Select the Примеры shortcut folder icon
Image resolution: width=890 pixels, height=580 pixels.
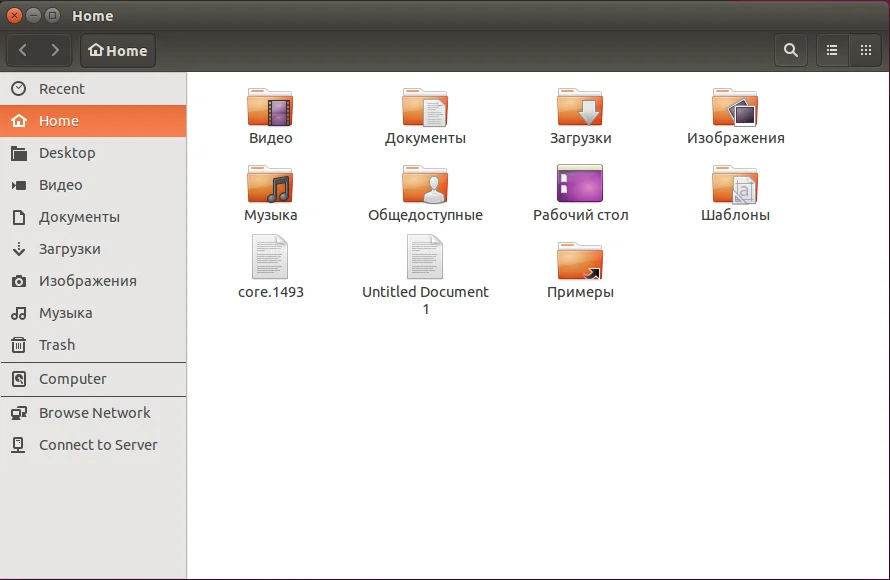[580, 261]
